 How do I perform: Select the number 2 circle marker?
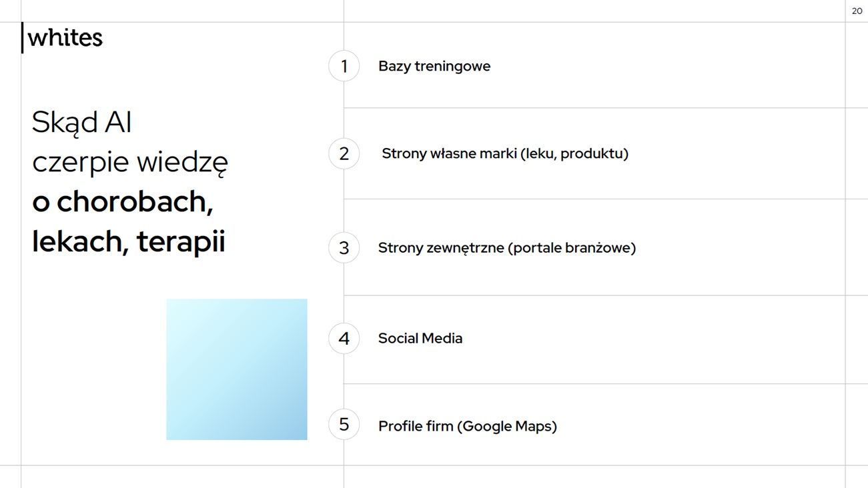click(x=344, y=153)
